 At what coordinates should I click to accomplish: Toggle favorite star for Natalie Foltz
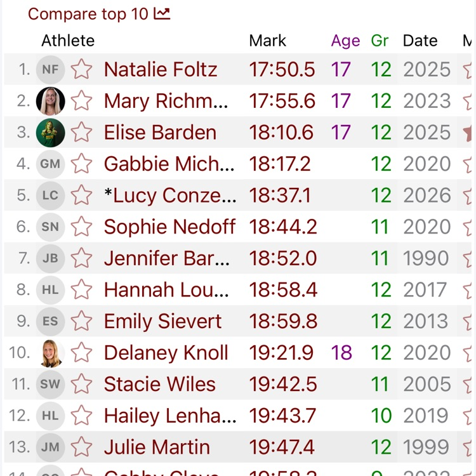tap(81, 70)
